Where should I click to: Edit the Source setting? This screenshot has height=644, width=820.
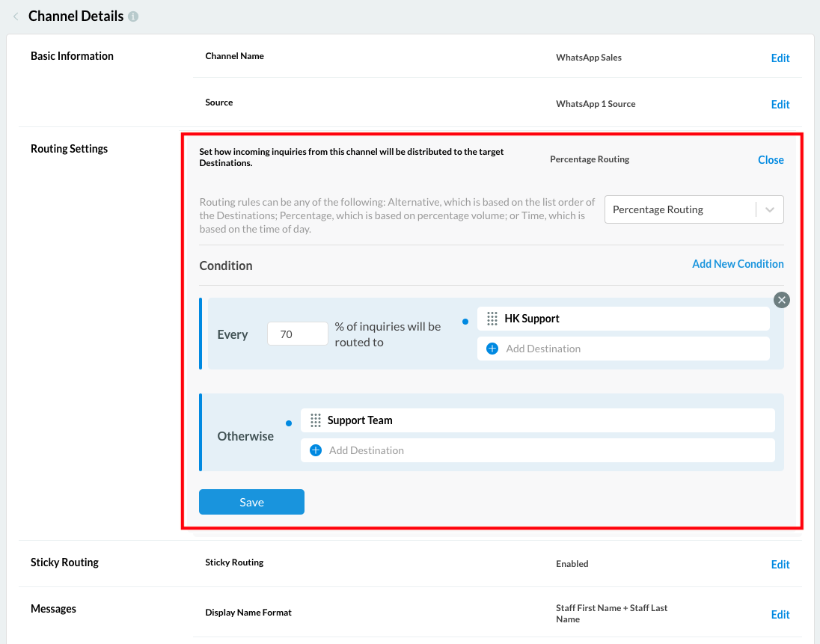780,105
